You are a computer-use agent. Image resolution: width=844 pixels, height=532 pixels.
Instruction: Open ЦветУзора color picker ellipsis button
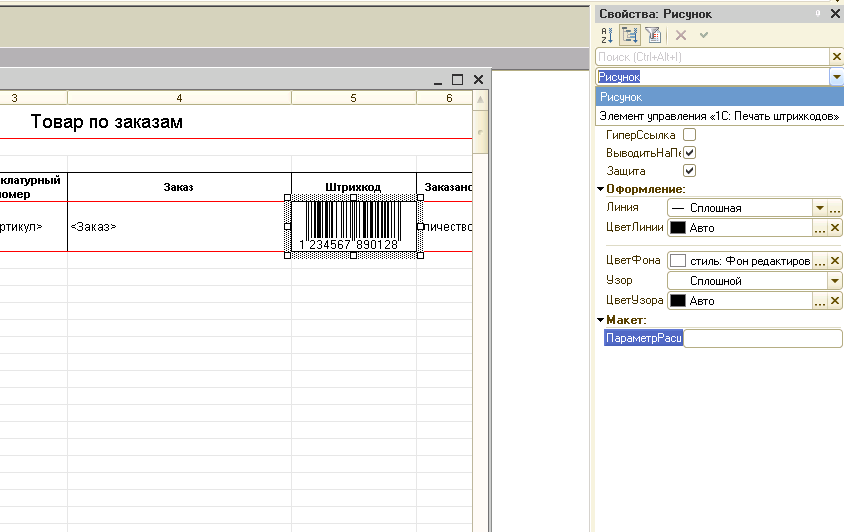[820, 300]
